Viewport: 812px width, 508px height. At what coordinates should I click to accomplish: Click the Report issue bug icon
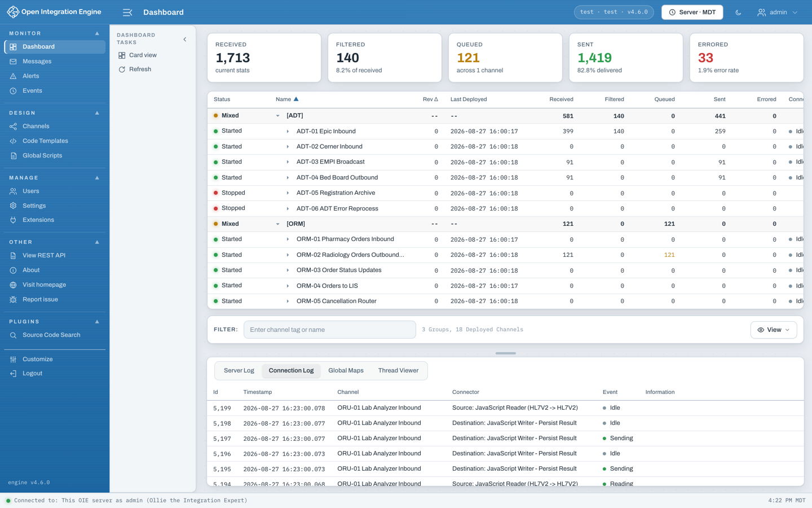pos(13,300)
